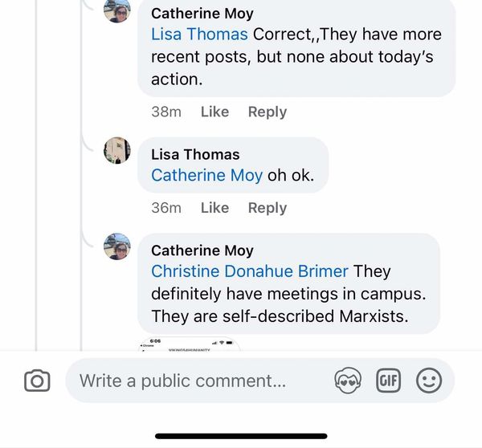Open Catherine Moy name on first comment
Screen dimensions: 482x448
pos(202,13)
